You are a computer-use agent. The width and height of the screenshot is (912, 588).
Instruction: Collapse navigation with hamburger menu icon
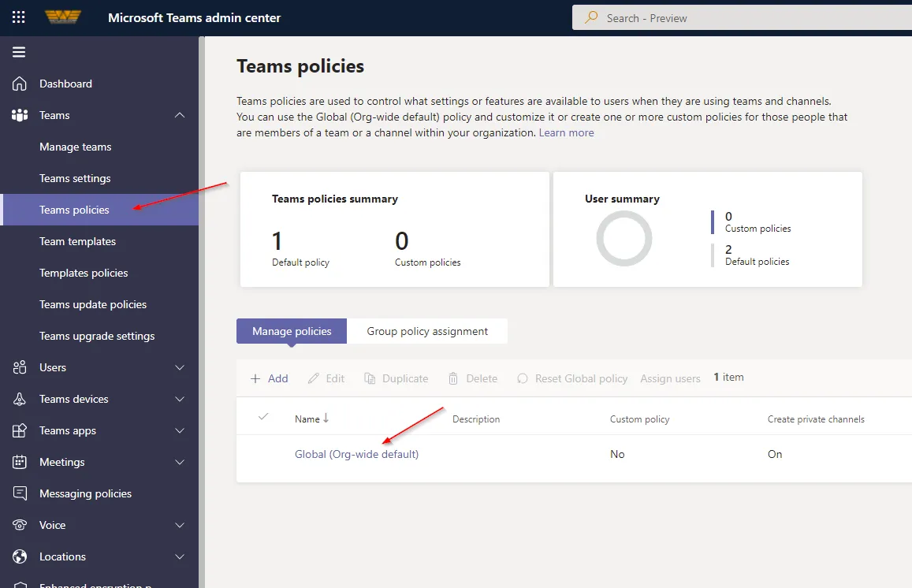[19, 52]
